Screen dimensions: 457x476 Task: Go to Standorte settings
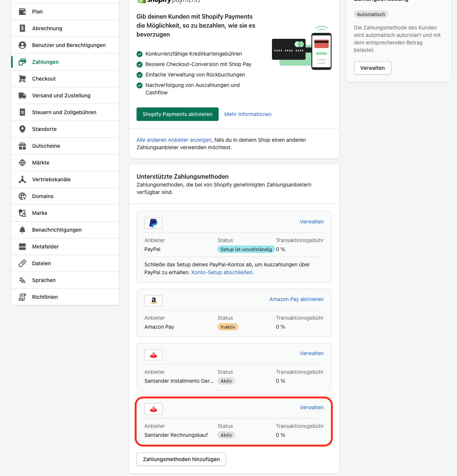[x=65, y=129]
